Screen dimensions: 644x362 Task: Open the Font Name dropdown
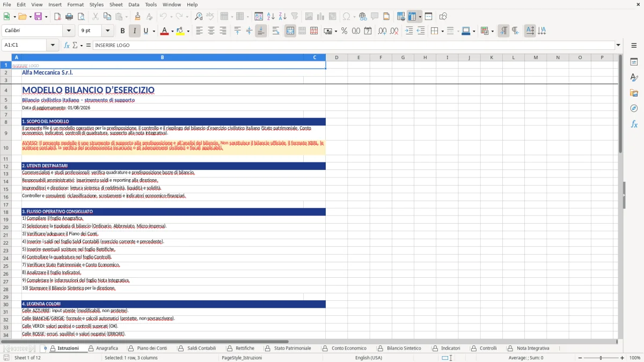(68, 31)
